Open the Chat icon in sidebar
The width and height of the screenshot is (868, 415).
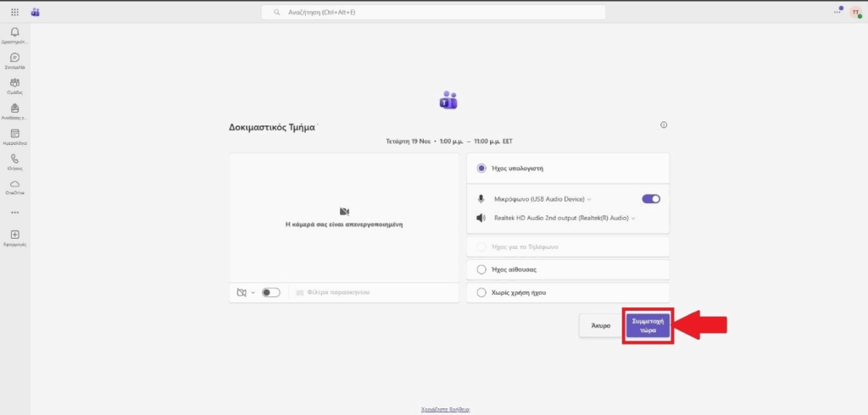(x=14, y=58)
